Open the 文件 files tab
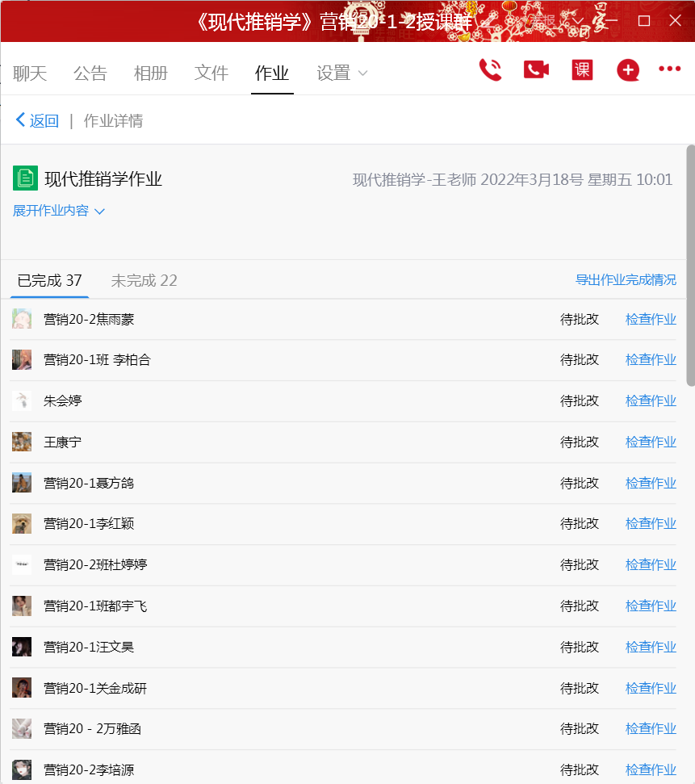The image size is (695, 784). [211, 73]
